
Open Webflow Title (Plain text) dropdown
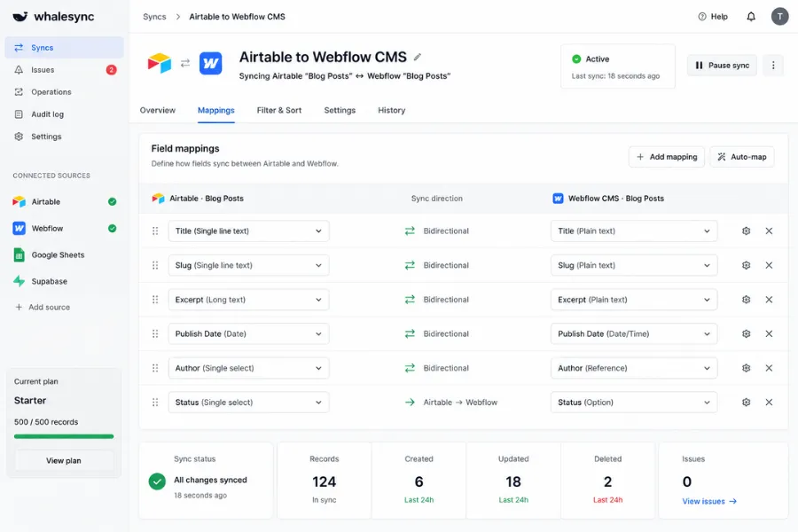click(634, 231)
